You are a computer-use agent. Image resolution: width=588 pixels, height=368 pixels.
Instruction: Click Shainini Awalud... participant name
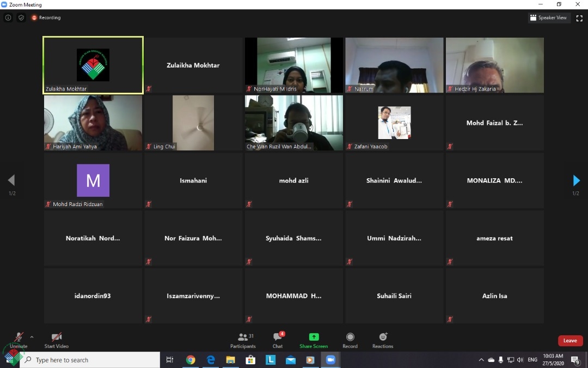pyautogui.click(x=394, y=180)
